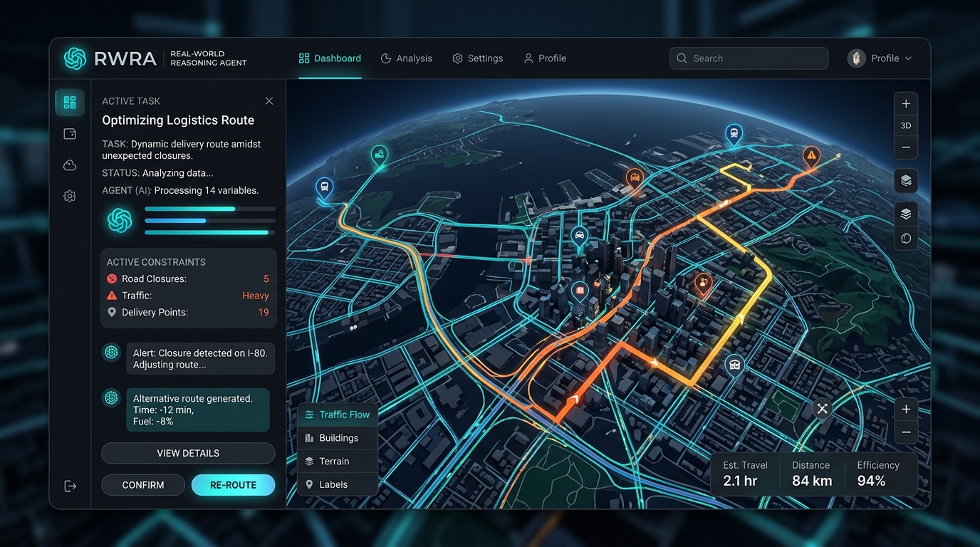Open the Profile tab in navigation
The width and height of the screenshot is (980, 547).
tap(545, 58)
